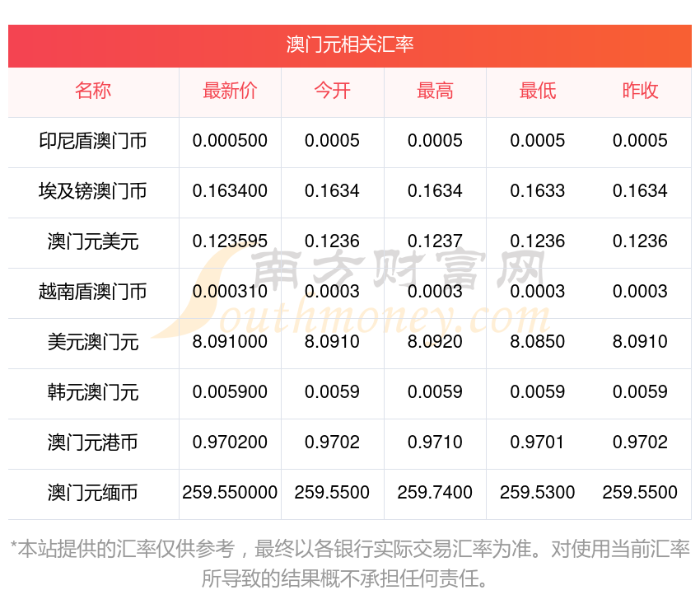Click the 最高 column header

tap(435, 91)
